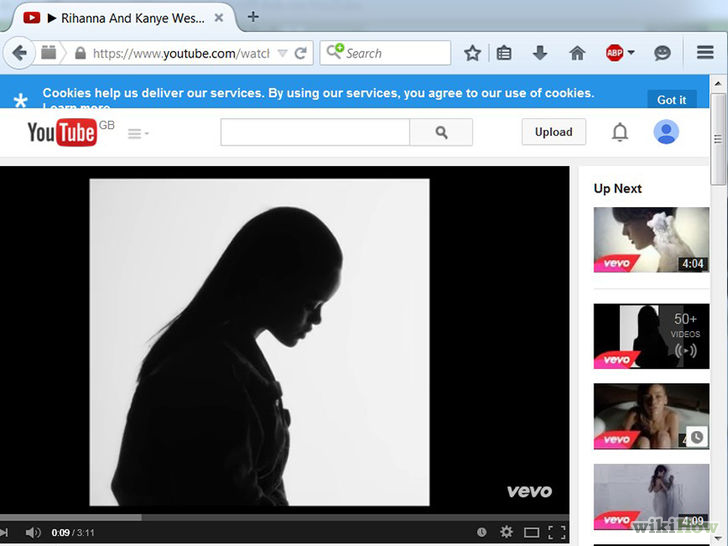Click the video player progress bar
Screen dimensions: 728x546
(284, 517)
